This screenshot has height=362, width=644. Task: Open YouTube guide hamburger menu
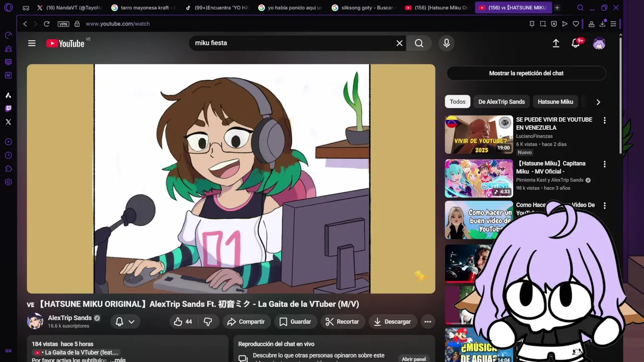pyautogui.click(x=32, y=43)
